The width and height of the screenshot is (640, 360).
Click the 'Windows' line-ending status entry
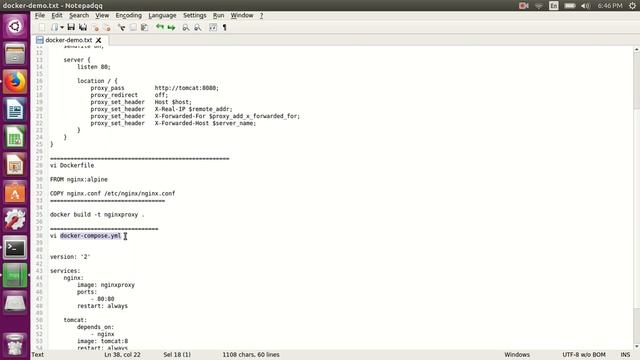click(x=517, y=355)
